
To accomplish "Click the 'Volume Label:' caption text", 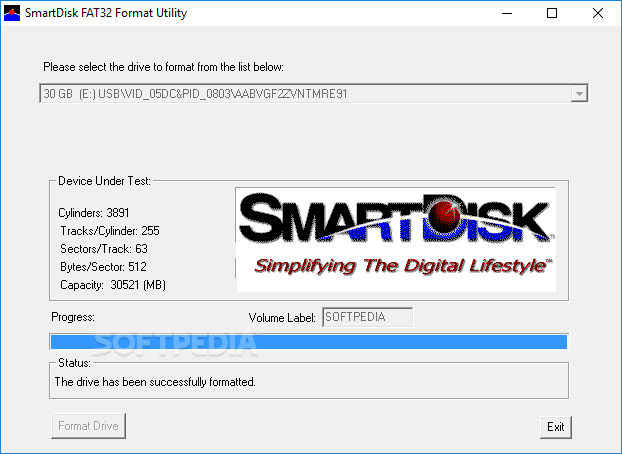I will click(x=282, y=318).
